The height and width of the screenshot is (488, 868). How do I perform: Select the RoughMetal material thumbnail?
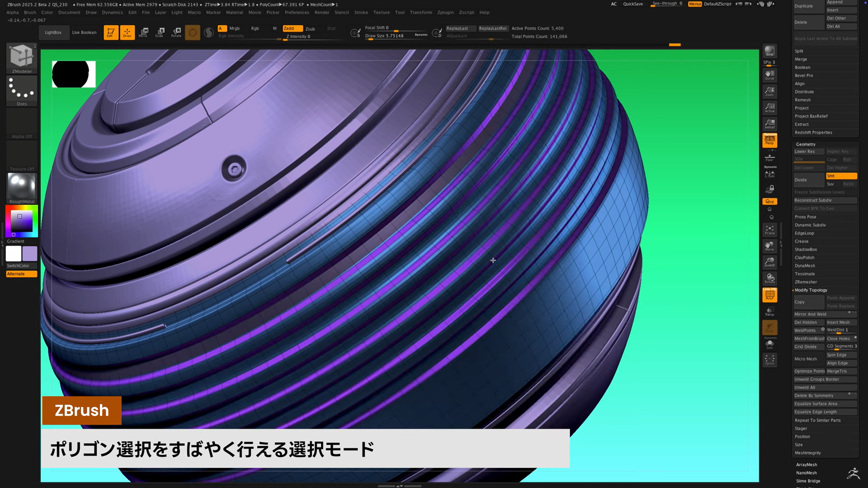pos(21,186)
